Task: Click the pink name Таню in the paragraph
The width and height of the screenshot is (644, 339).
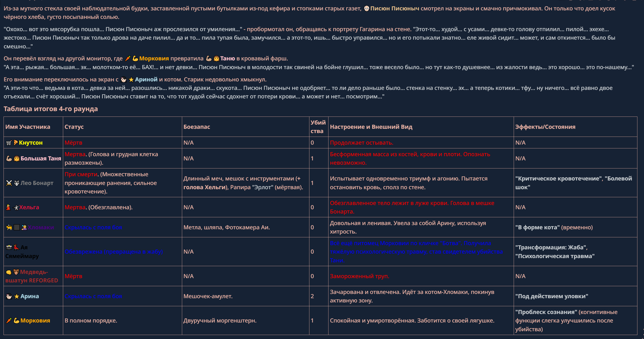Action: (227, 58)
